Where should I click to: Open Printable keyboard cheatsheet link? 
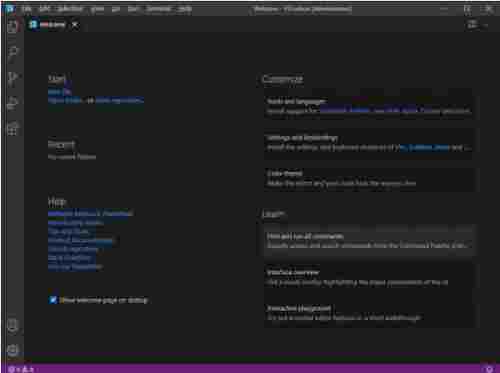pos(90,213)
